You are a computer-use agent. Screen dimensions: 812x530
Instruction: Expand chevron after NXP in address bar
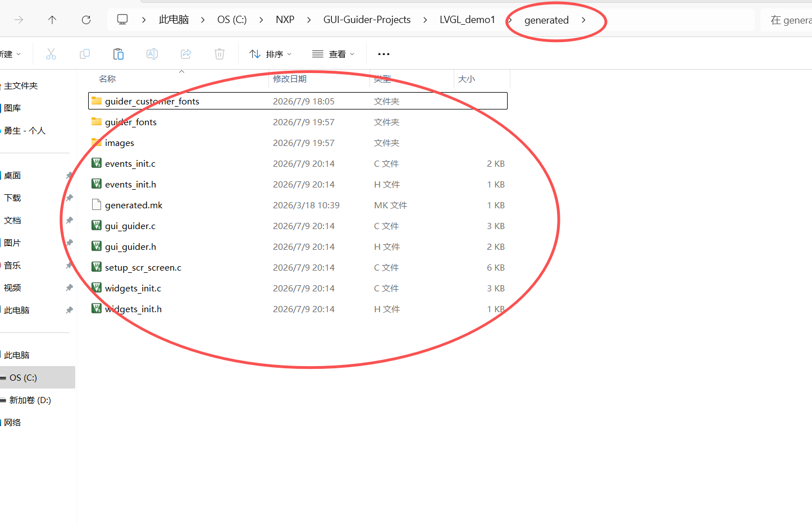(x=309, y=20)
